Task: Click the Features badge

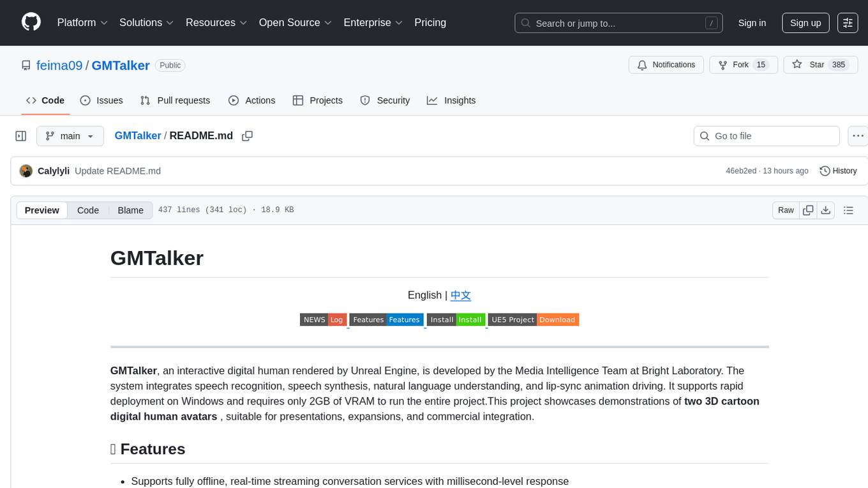Action: tap(386, 319)
